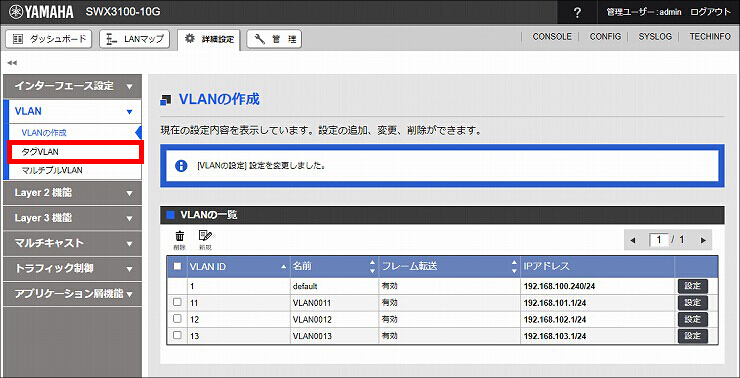Expand the インターフェース設定 menu section
This screenshot has height=378, width=740.
click(x=72, y=86)
